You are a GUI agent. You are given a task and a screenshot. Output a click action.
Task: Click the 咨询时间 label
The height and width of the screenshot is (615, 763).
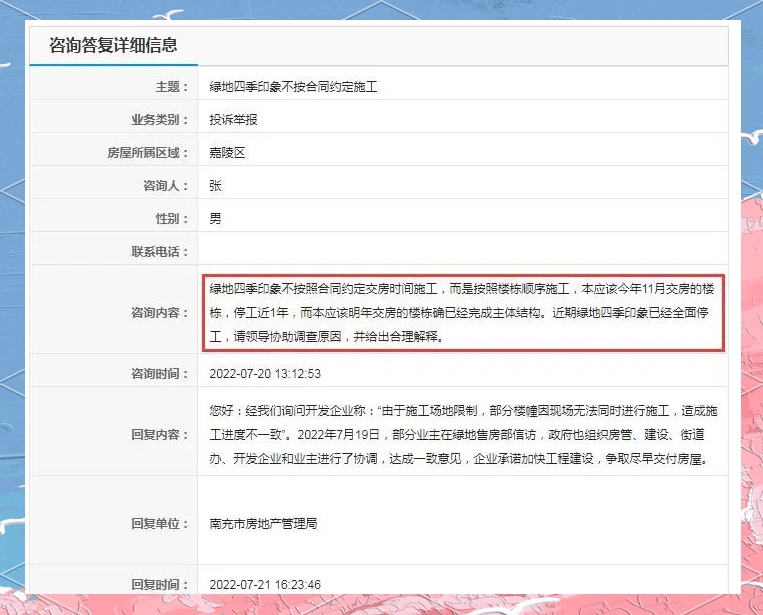tap(160, 374)
